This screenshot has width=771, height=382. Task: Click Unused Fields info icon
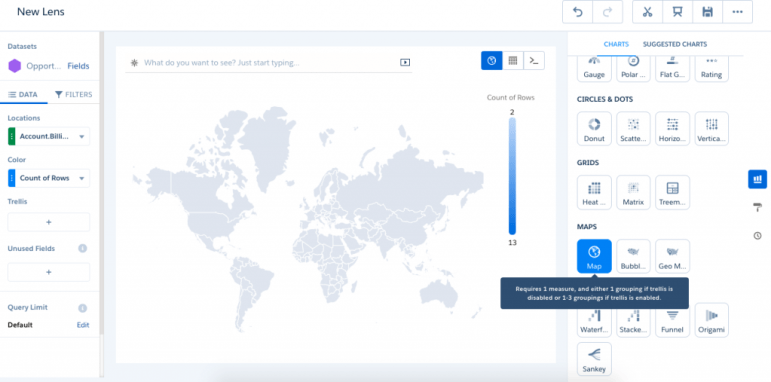pos(83,248)
